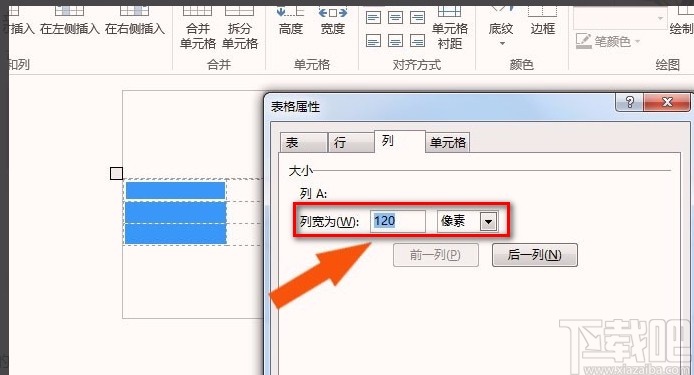This screenshot has height=375, width=694.
Task: Select the middle-right cell alignment icon
Action: pyautogui.click(x=417, y=18)
